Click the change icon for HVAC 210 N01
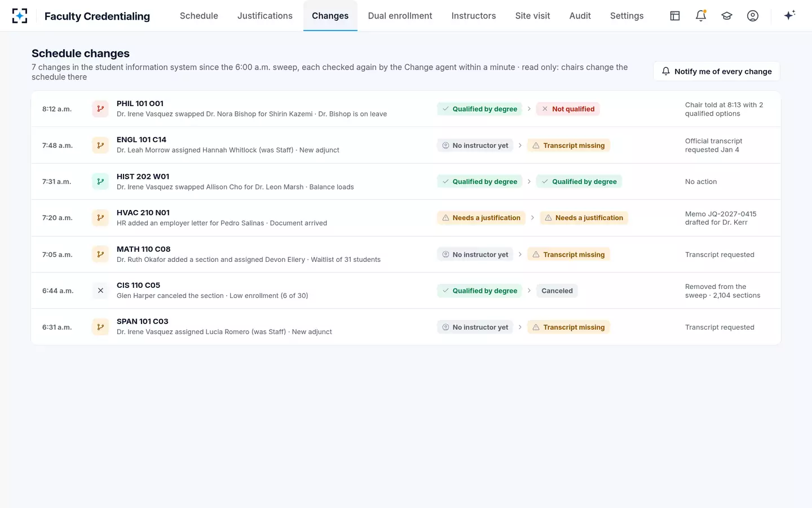The height and width of the screenshot is (508, 812). 100,218
